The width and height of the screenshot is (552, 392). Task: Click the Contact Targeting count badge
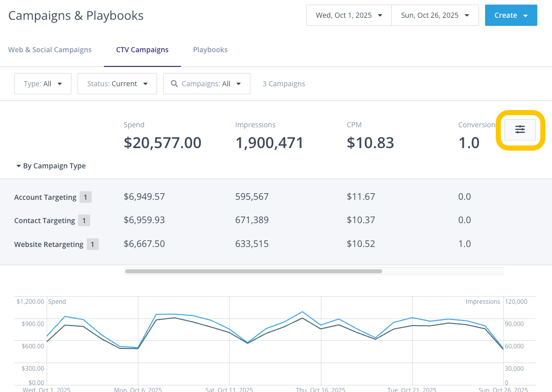click(x=84, y=221)
